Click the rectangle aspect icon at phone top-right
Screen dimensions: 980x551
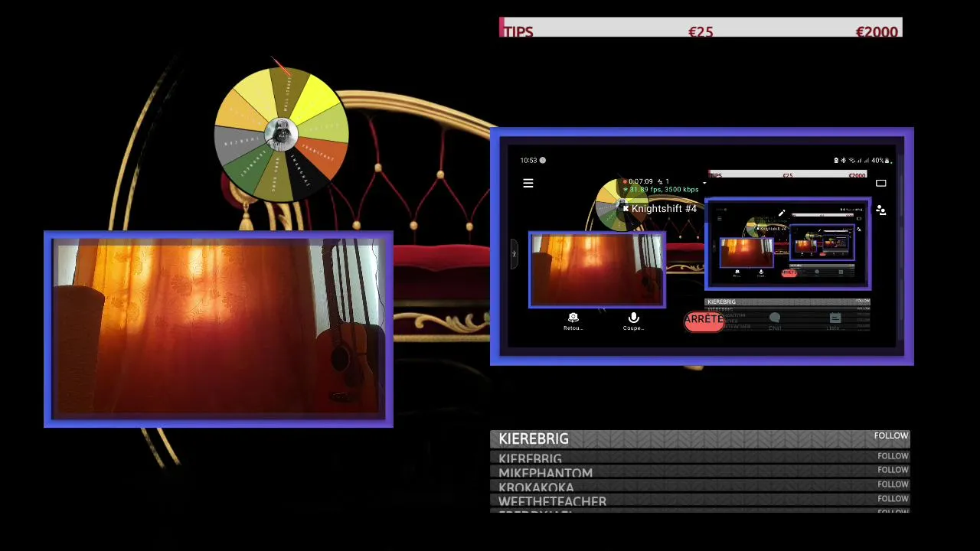(880, 184)
